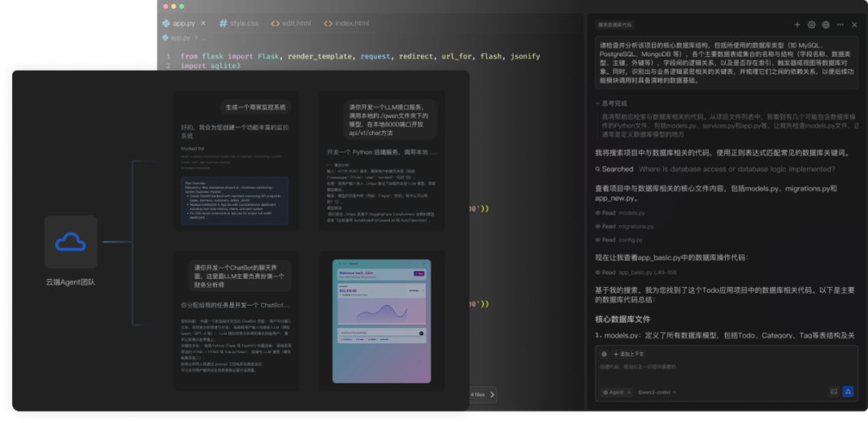Click the 开发一个 Python 后端服务 heading
The height and width of the screenshot is (423, 868).
point(382,152)
